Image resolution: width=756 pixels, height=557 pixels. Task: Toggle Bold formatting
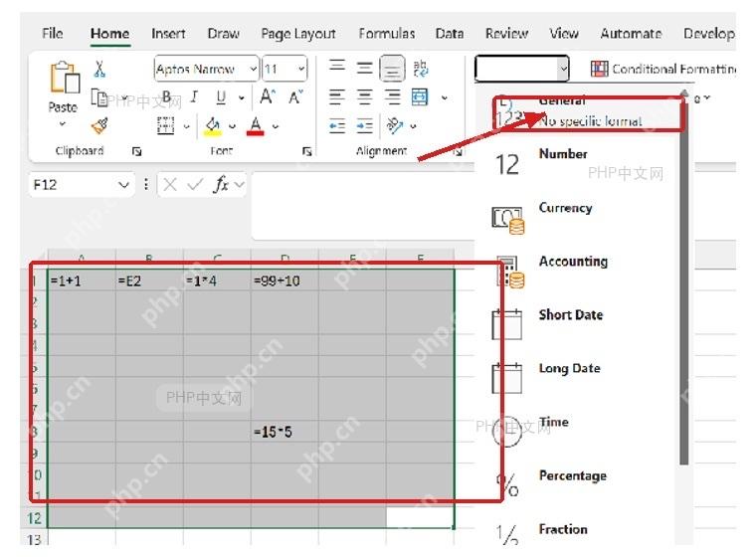(x=166, y=97)
